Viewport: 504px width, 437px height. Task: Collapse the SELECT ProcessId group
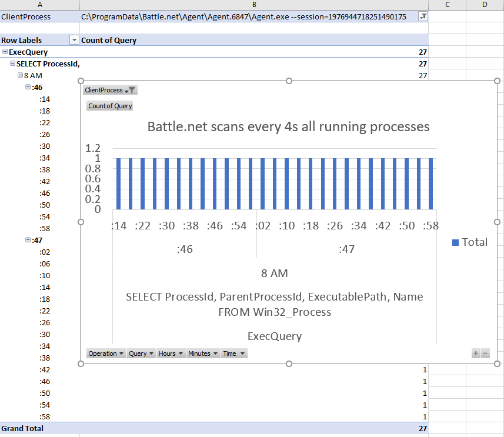12,64
